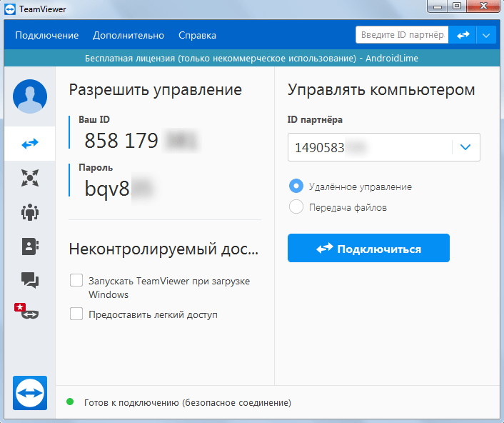The image size is (504, 423).
Task: Click the Ваш ID number 858 179
Action: point(121,141)
